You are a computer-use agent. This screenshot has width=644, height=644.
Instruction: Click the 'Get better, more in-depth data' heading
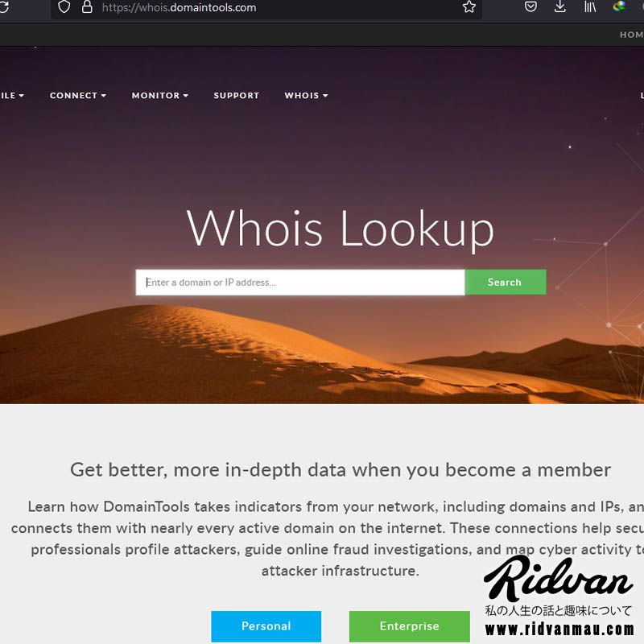(341, 470)
